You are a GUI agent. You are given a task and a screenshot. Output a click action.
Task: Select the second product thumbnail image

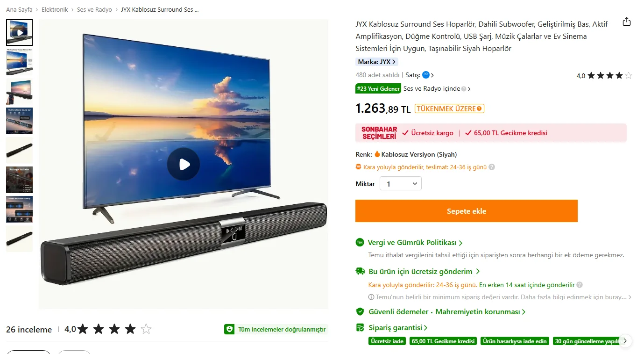coord(19,62)
